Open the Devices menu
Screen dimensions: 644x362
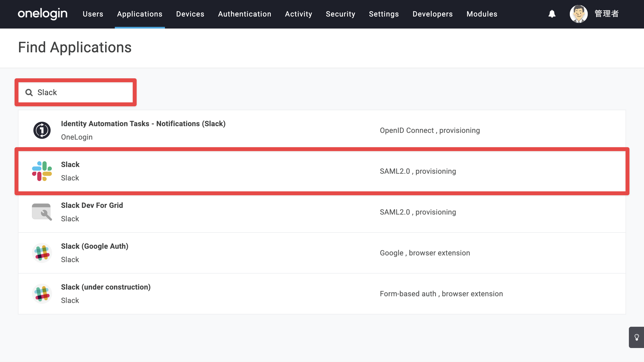tap(190, 14)
